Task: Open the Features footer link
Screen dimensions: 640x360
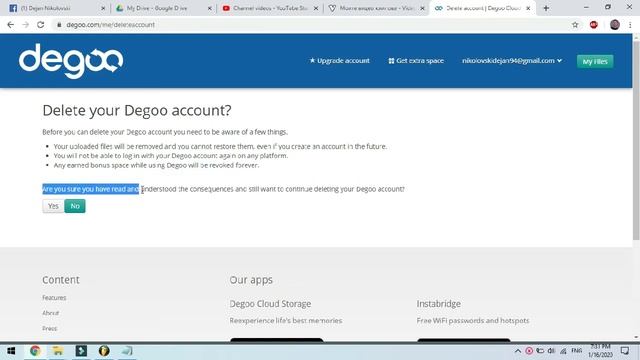Action: (54, 298)
